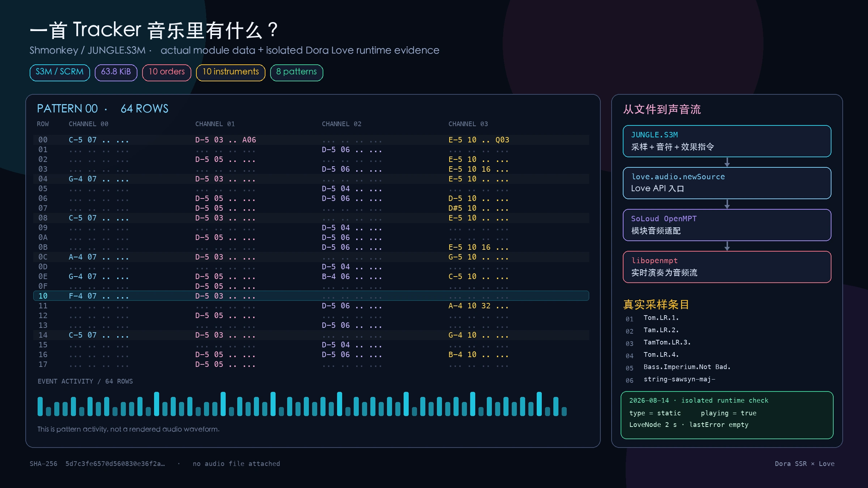This screenshot has height=488, width=868.
Task: Click the EVENT ACTIVITY / 64 ROWS label
Action: pos(85,381)
